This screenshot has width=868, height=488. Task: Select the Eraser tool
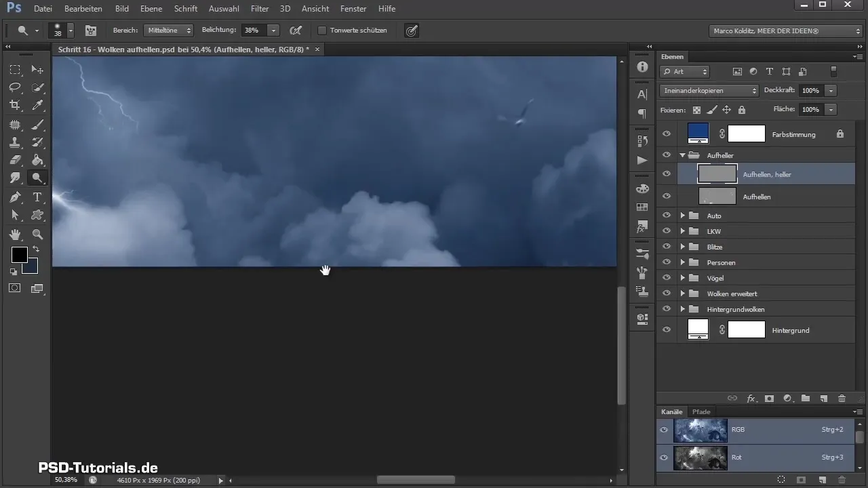pyautogui.click(x=15, y=160)
